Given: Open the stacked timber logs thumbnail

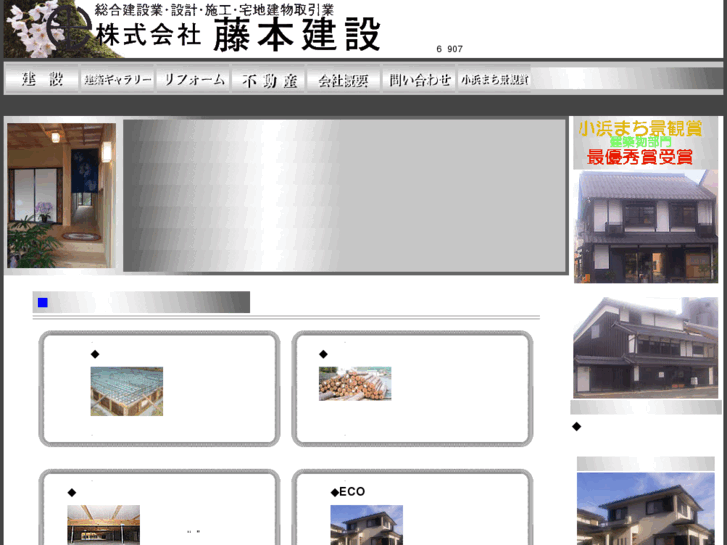Looking at the screenshot, I should pyautogui.click(x=355, y=384).
